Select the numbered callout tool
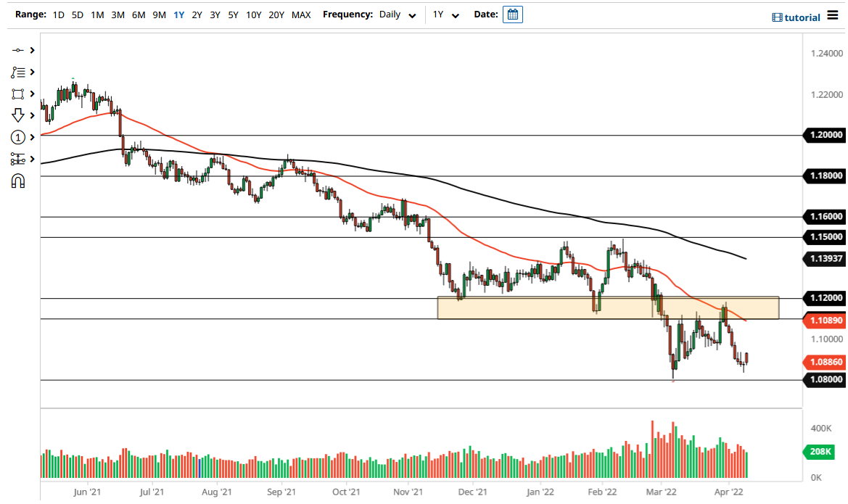This screenshot has height=504, width=848. click(x=18, y=136)
